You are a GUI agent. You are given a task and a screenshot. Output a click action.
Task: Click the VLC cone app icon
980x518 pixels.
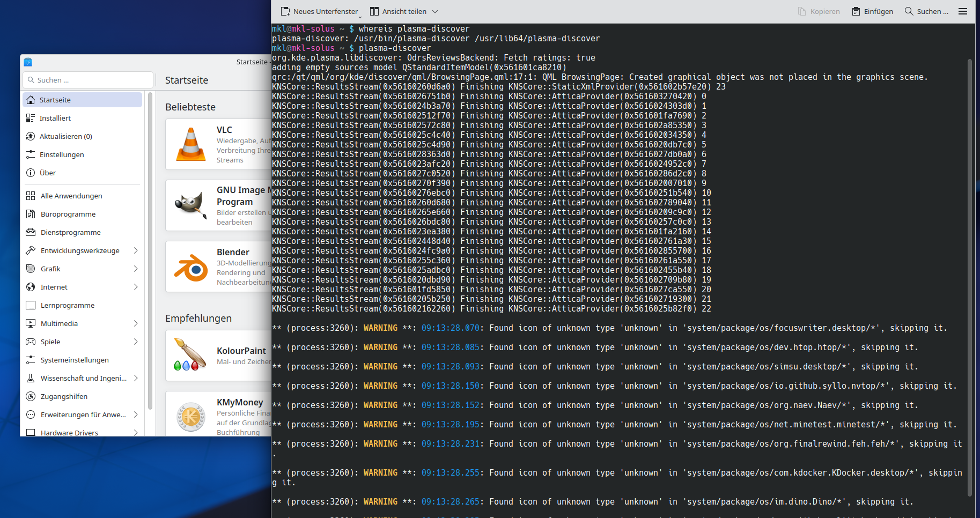click(x=191, y=144)
